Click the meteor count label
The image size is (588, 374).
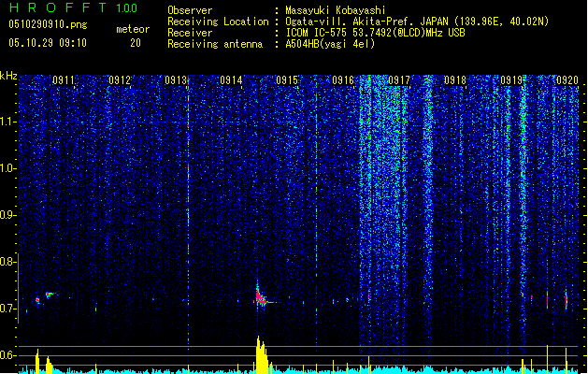pyautogui.click(x=133, y=29)
